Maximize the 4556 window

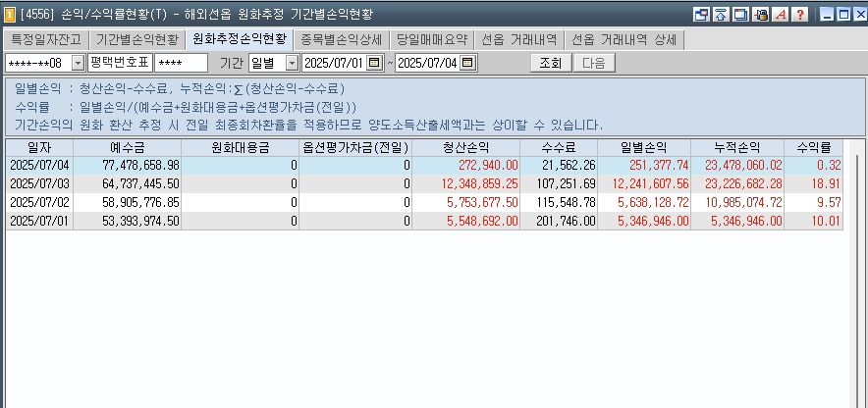click(843, 15)
